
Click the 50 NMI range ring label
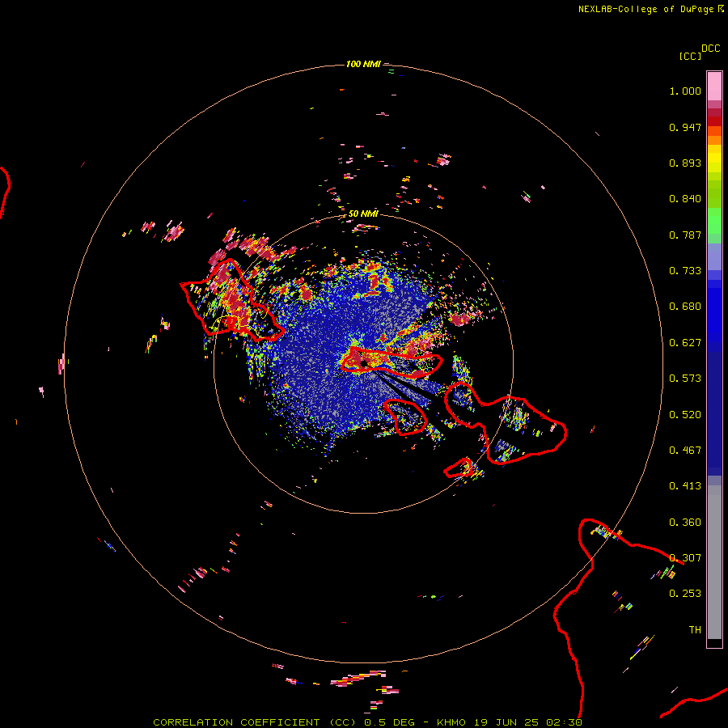point(363,214)
